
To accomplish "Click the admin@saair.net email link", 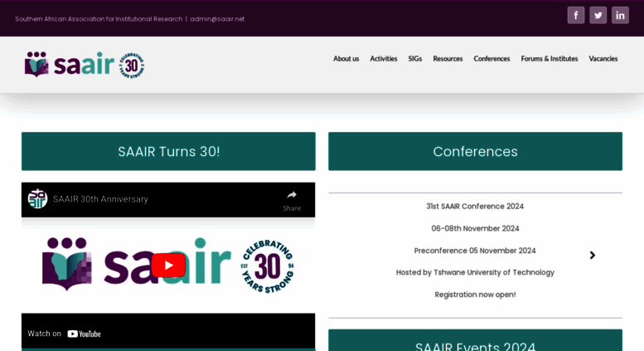I will 217,19.
